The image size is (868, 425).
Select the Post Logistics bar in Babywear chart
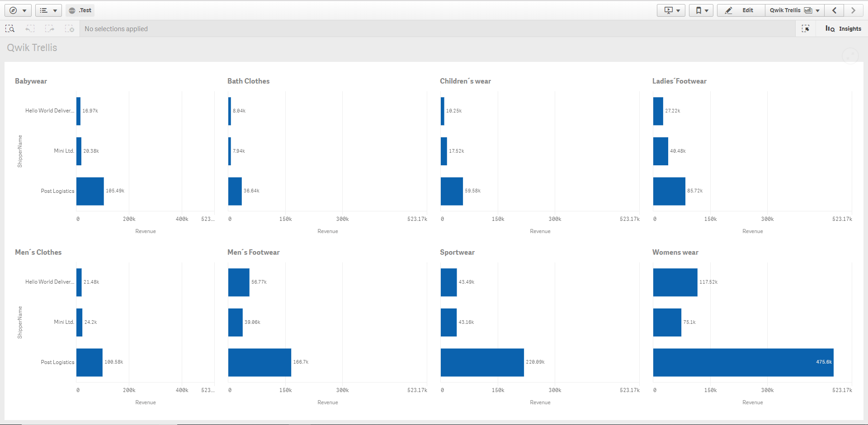pos(90,191)
